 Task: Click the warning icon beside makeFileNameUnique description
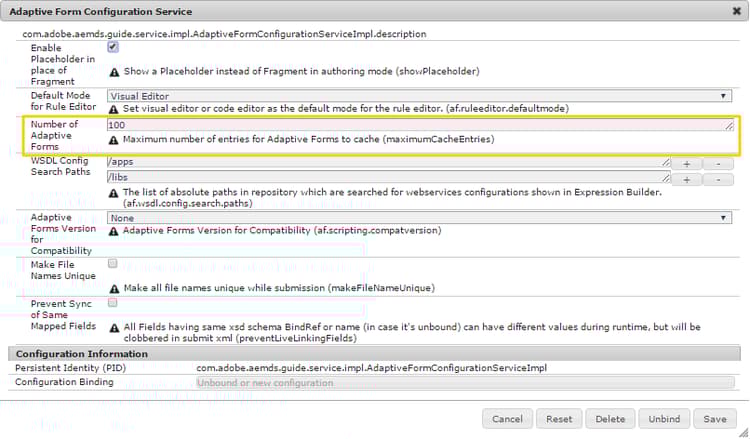click(x=114, y=289)
